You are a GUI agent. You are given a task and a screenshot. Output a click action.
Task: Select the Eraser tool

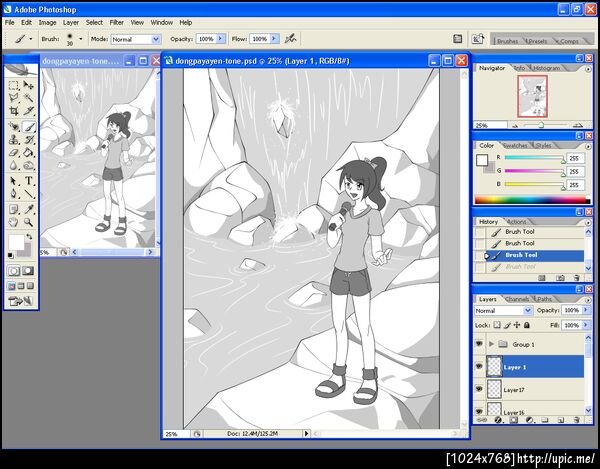14,153
